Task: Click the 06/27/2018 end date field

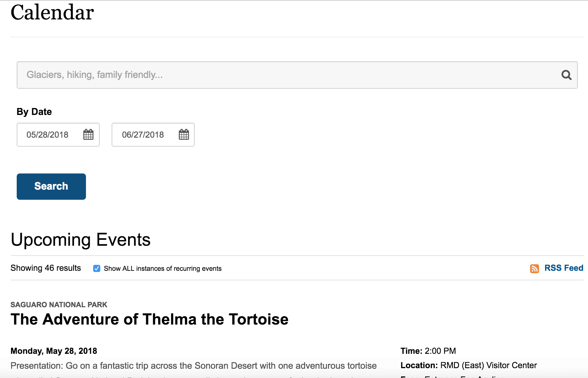Action: [153, 135]
